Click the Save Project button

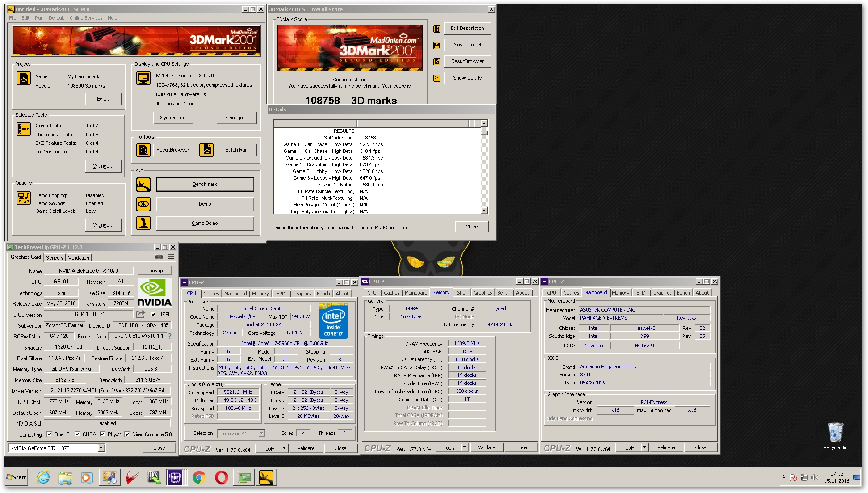coord(468,45)
